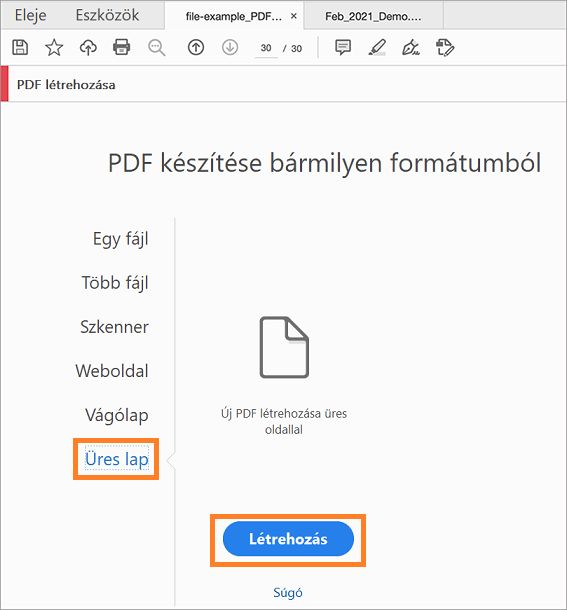Open the Eleje tab
The height and width of the screenshot is (610, 567).
(30, 15)
